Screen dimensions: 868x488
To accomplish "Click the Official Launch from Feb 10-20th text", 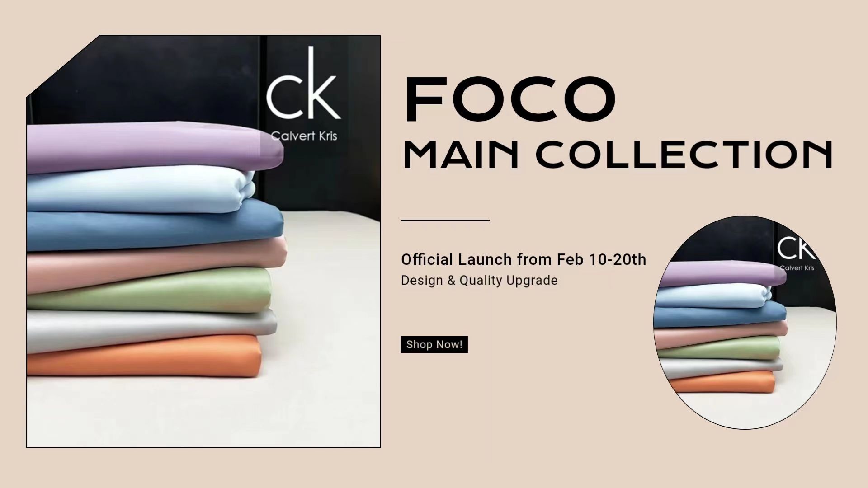I will click(524, 259).
